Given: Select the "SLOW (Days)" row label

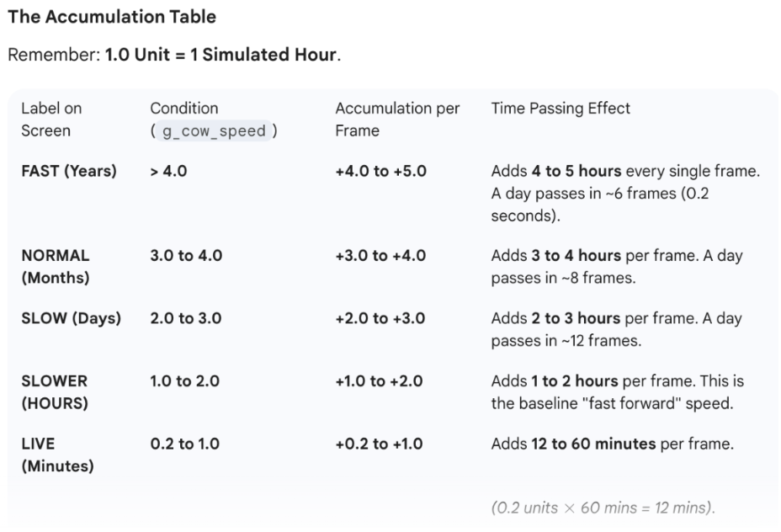Looking at the screenshot, I should point(71,319).
